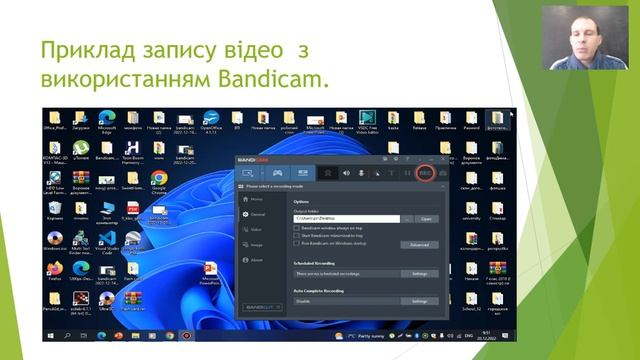This screenshot has width=640, height=360.
Task: Select Firefox desktop icon
Action: pyautogui.click(x=55, y=271)
